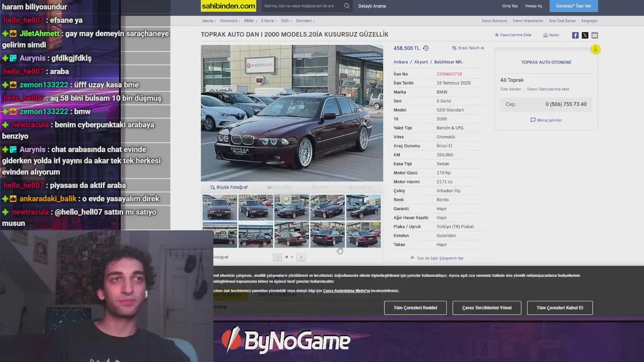Click Hesap Aç sign-up link

[x=533, y=6]
